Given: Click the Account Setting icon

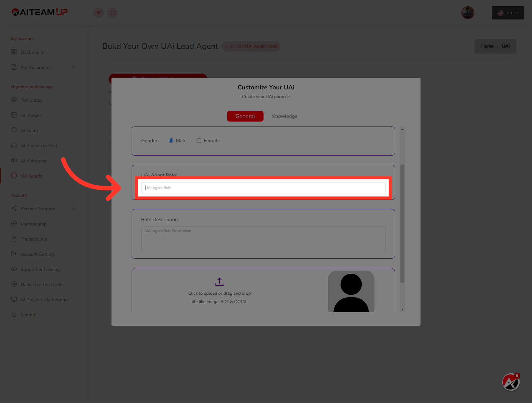Looking at the screenshot, I should (14, 254).
